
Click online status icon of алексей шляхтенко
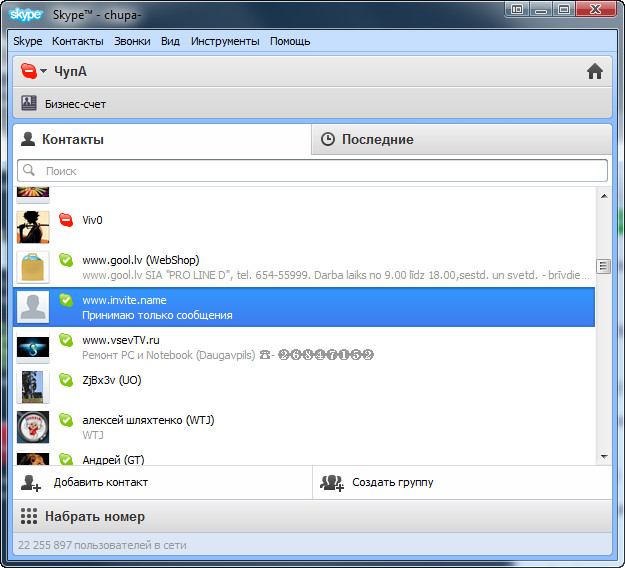(x=66, y=420)
